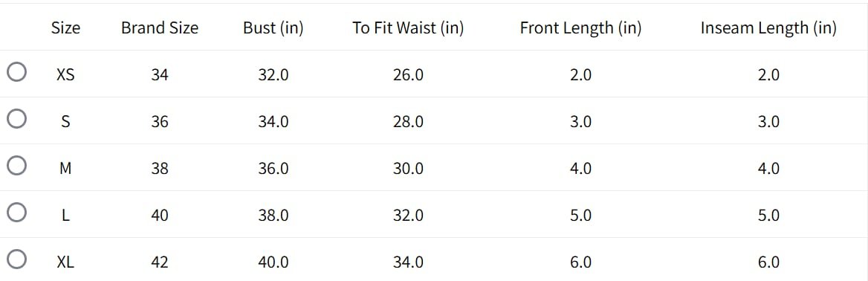Click bust value 38.0 in L row
The image size is (868, 281).
[x=273, y=215]
